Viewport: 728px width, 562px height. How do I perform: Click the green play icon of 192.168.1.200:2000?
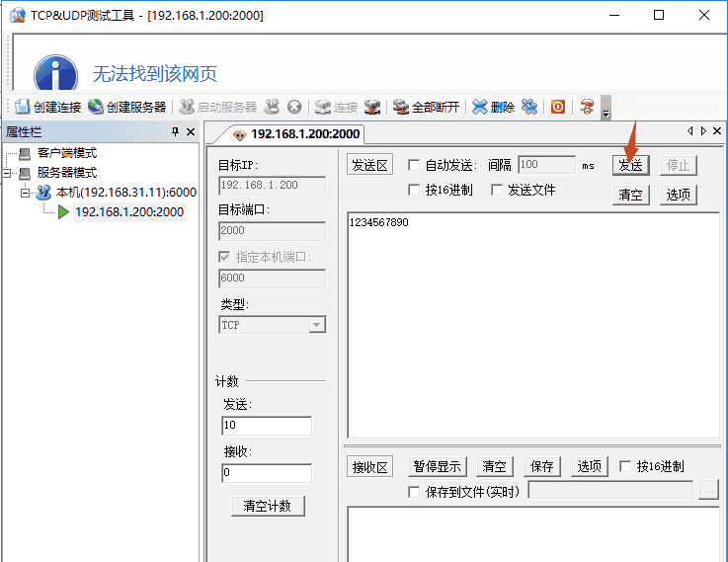(63, 212)
